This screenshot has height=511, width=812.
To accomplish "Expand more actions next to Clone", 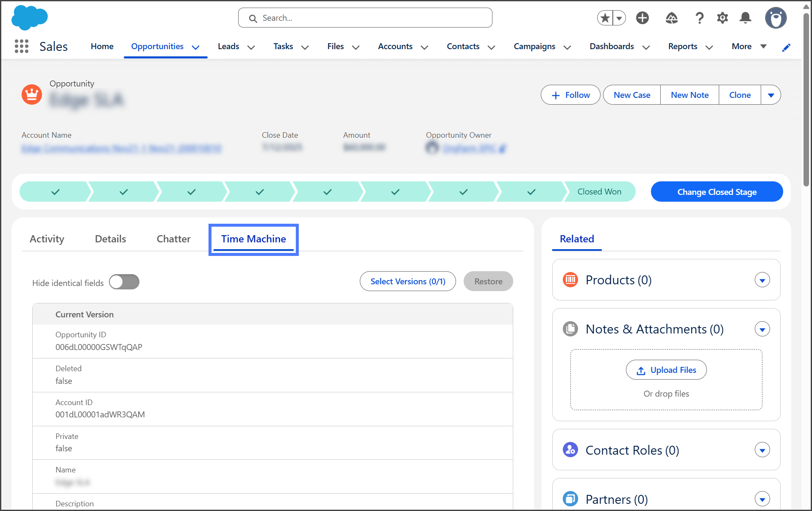I will click(x=771, y=95).
